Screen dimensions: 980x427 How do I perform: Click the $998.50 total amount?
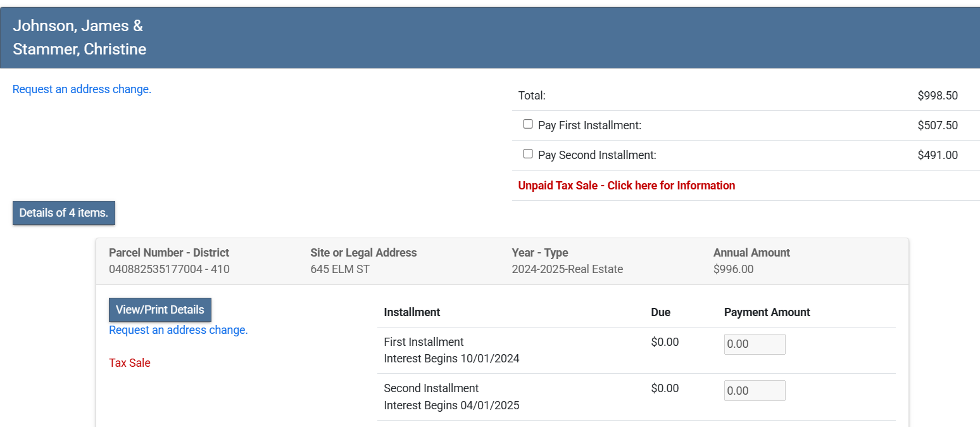[937, 96]
